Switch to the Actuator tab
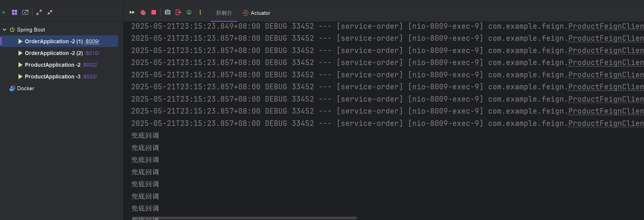This screenshot has width=644, height=220. pyautogui.click(x=256, y=13)
